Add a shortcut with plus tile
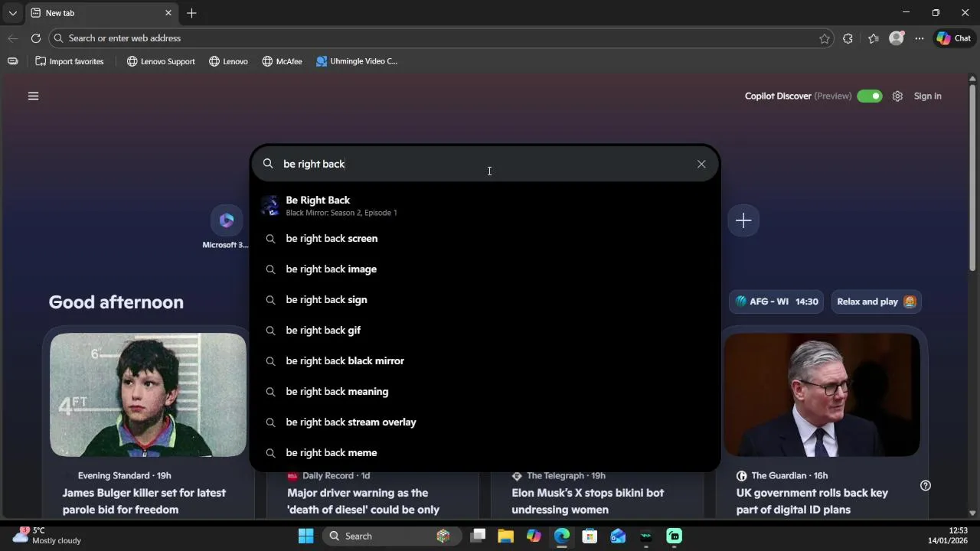Viewport: 980px width, 551px height. (x=743, y=221)
